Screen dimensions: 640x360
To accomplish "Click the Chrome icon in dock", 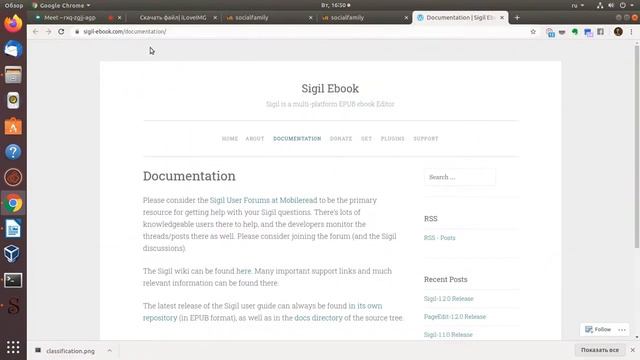I will point(13,203).
